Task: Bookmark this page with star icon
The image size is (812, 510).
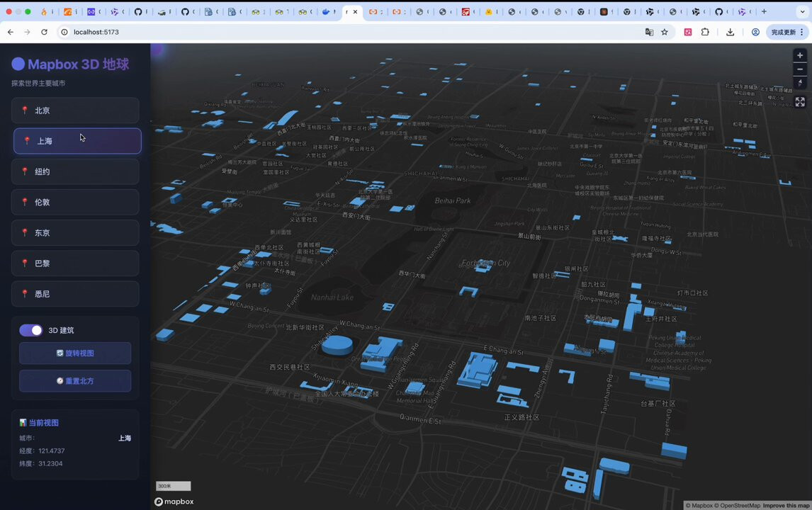Action: point(665,32)
